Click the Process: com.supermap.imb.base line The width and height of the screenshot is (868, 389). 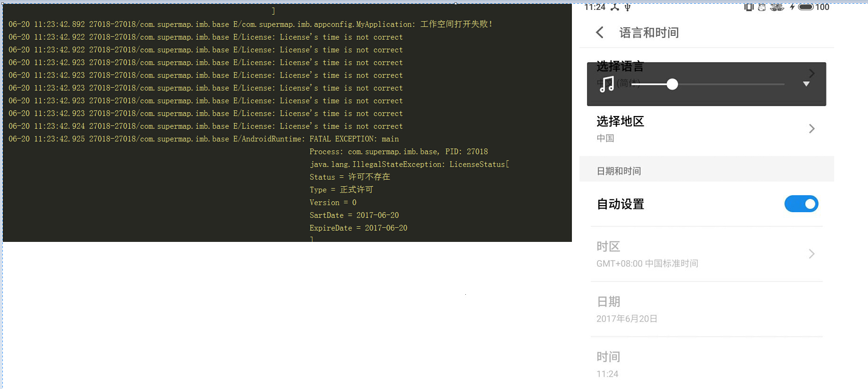tap(398, 151)
